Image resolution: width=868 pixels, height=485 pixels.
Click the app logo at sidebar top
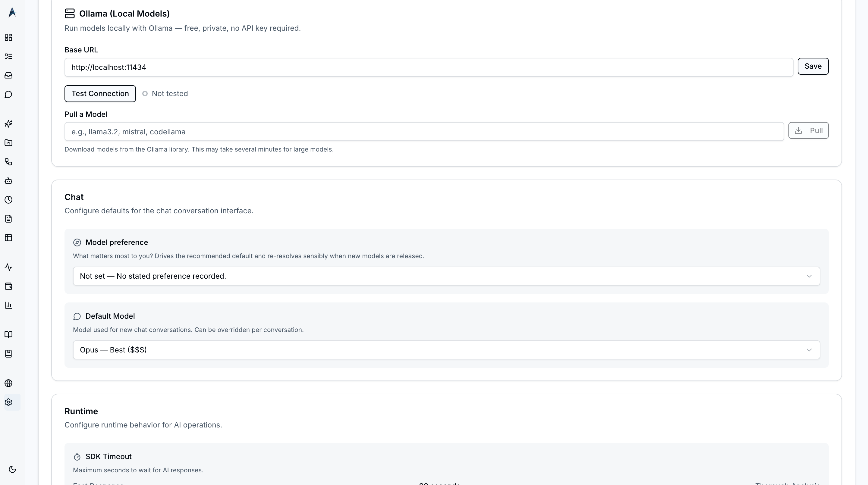coord(12,12)
